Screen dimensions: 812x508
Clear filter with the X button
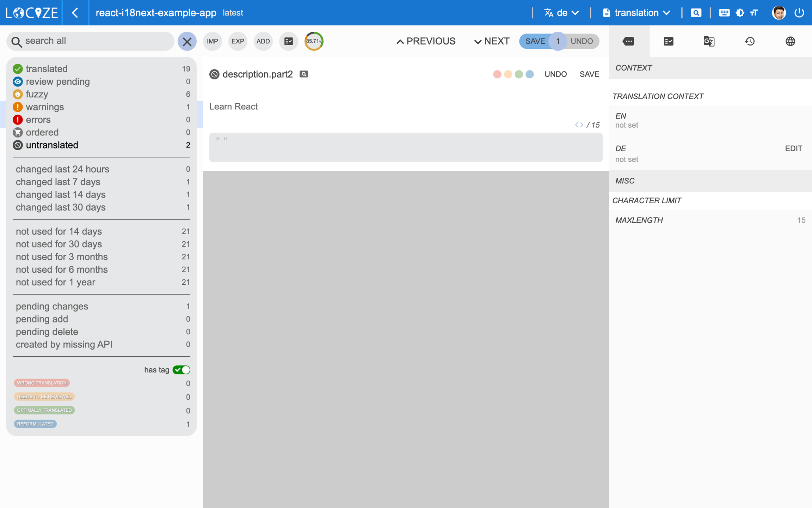coord(187,41)
